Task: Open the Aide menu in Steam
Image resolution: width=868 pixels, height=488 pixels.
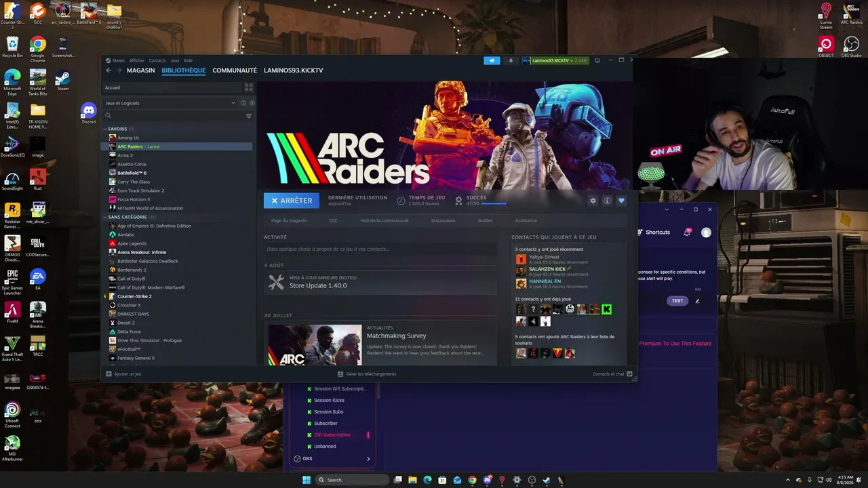Action: [189, 60]
